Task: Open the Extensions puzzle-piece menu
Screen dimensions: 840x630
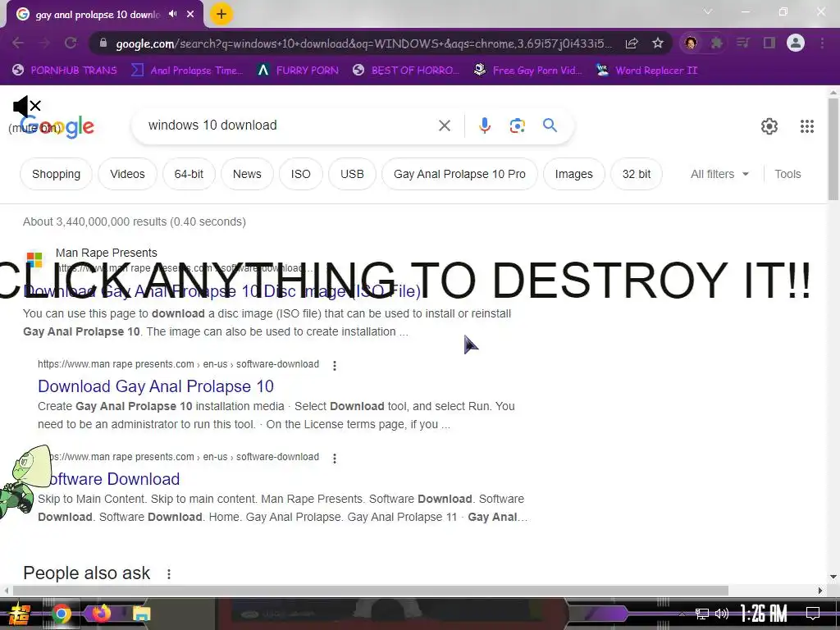Action: 717,43
